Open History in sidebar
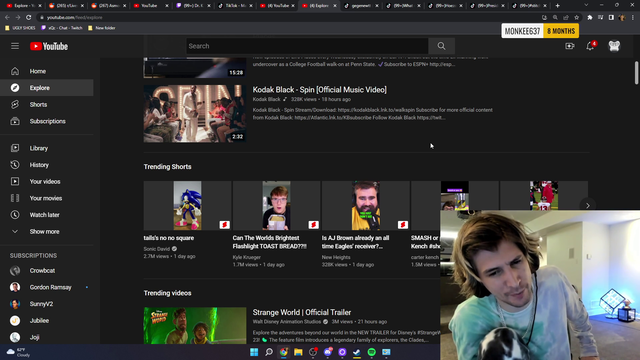 coord(47,165)
